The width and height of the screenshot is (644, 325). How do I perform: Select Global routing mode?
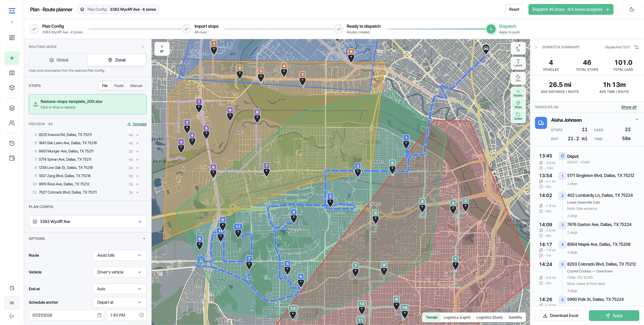click(x=59, y=60)
